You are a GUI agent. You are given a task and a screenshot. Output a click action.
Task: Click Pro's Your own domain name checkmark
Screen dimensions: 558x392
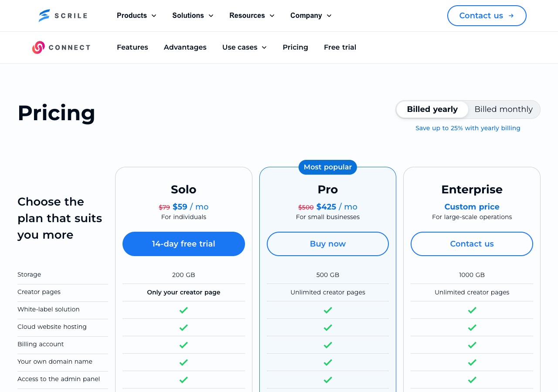[328, 362]
